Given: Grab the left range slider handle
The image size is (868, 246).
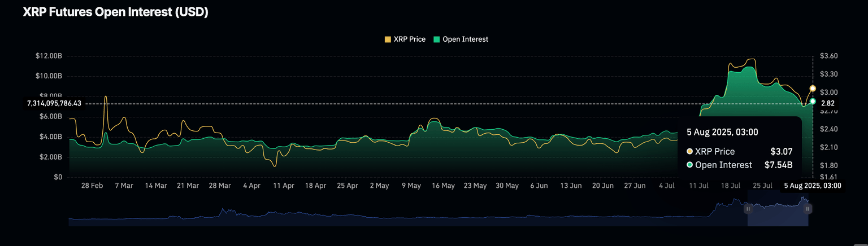Looking at the screenshot, I should [x=748, y=209].
